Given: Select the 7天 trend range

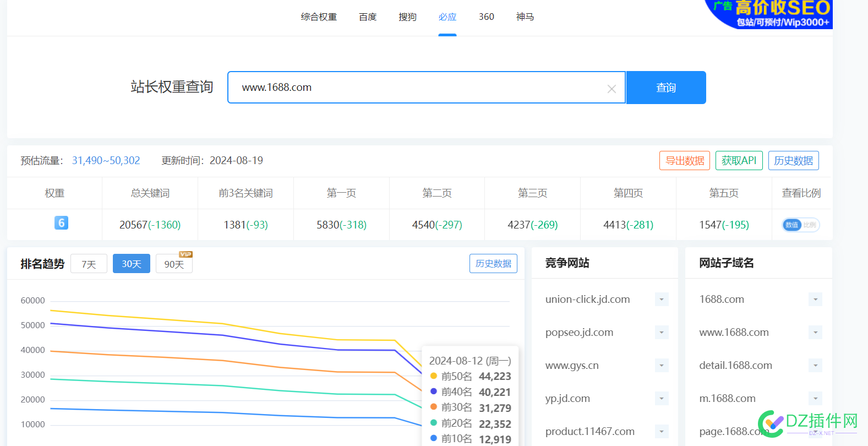Looking at the screenshot, I should 89,264.
